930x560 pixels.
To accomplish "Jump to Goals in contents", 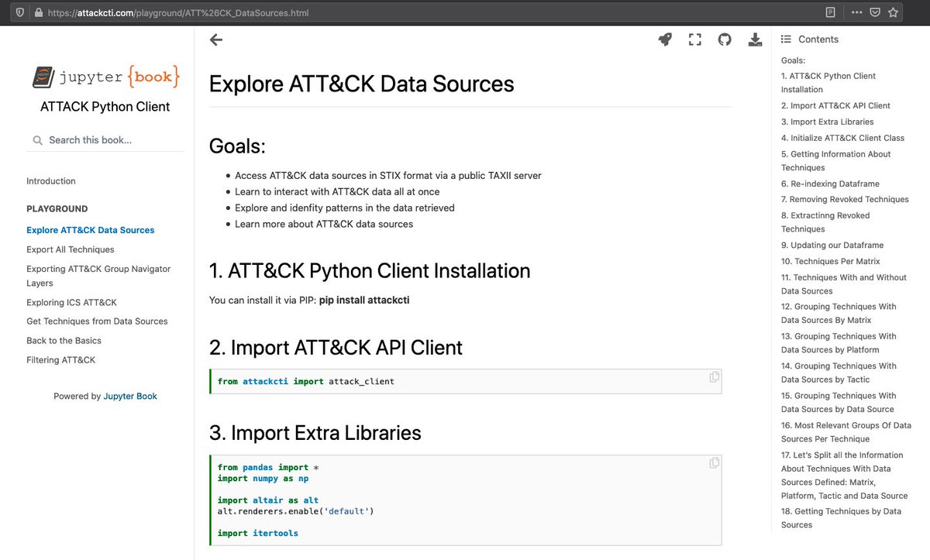I will coord(793,60).
